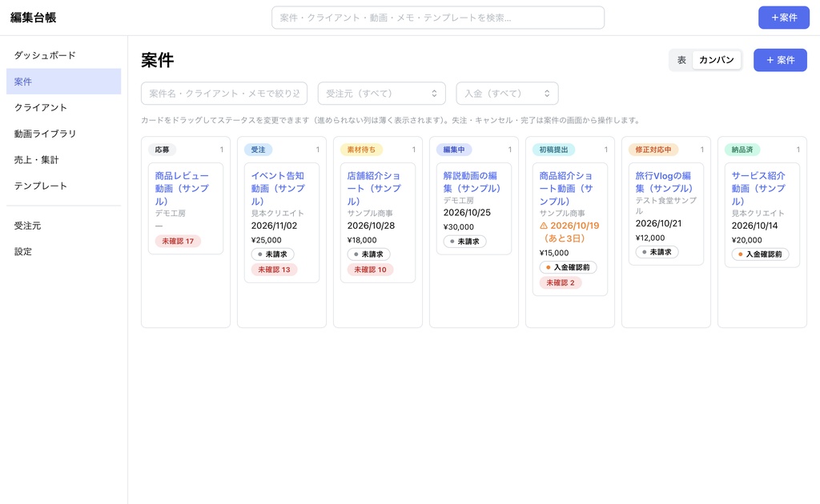
Task: Open the 入金(すべて) filter dropdown
Action: [507, 94]
